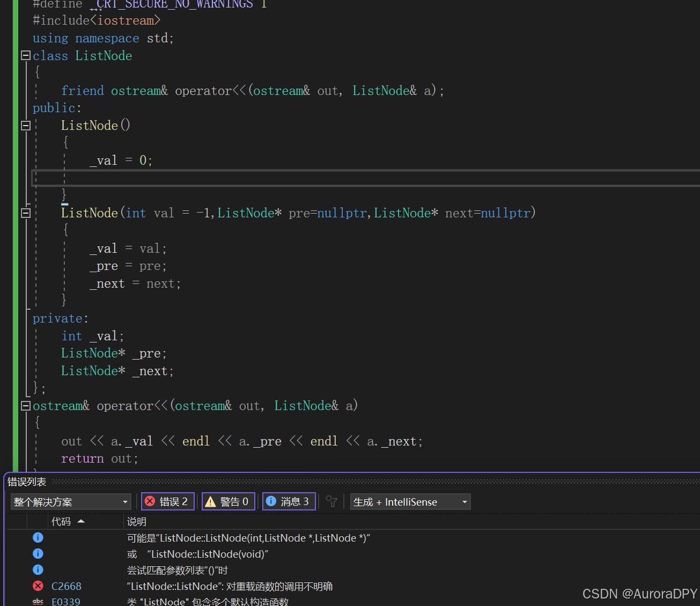This screenshot has height=606, width=700.
Task: Click the yellow warning triangle icon
Action: coord(210,501)
